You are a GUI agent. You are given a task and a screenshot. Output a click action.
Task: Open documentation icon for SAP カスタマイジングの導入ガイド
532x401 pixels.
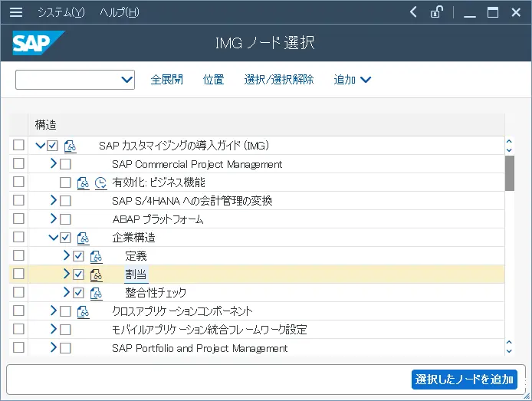click(70, 146)
